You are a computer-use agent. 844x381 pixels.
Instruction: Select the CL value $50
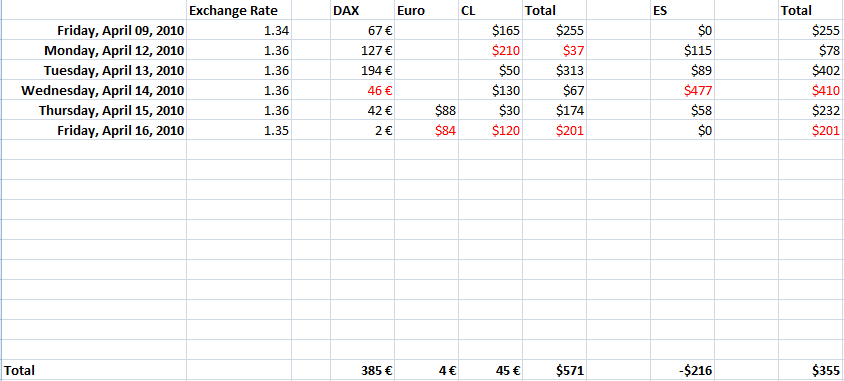click(490, 70)
